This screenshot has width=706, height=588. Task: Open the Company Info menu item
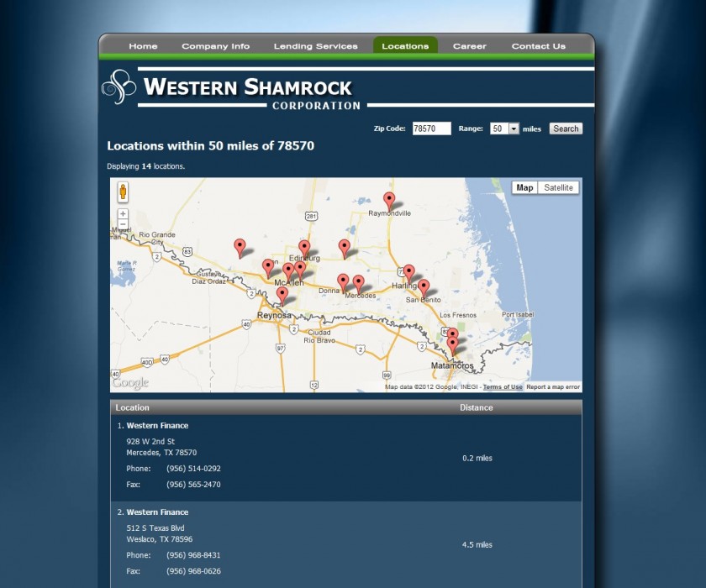(216, 46)
